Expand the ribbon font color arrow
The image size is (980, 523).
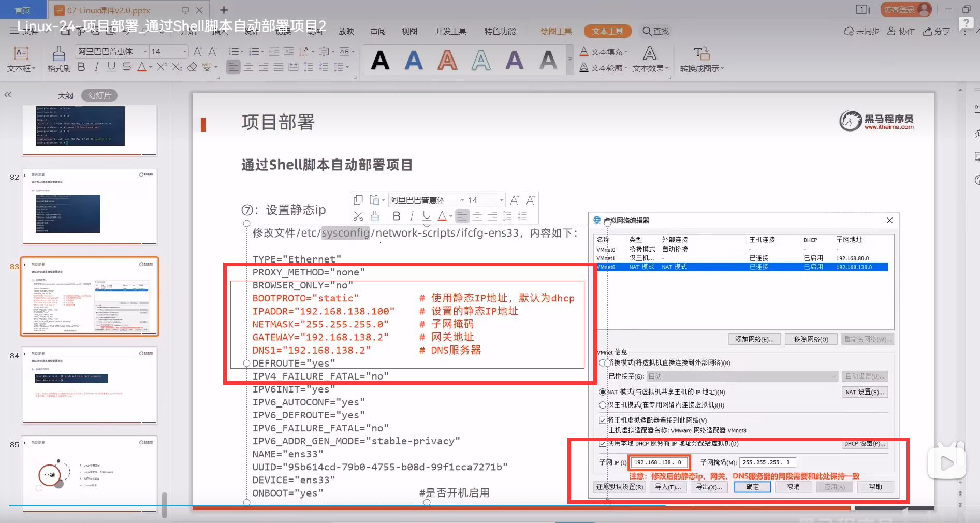click(x=151, y=67)
